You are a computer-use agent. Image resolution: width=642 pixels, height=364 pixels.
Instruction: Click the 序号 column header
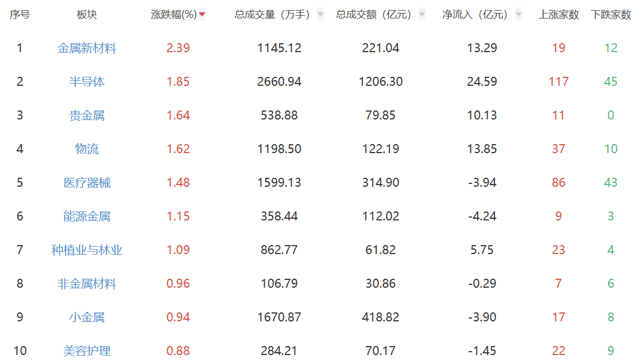(20, 15)
